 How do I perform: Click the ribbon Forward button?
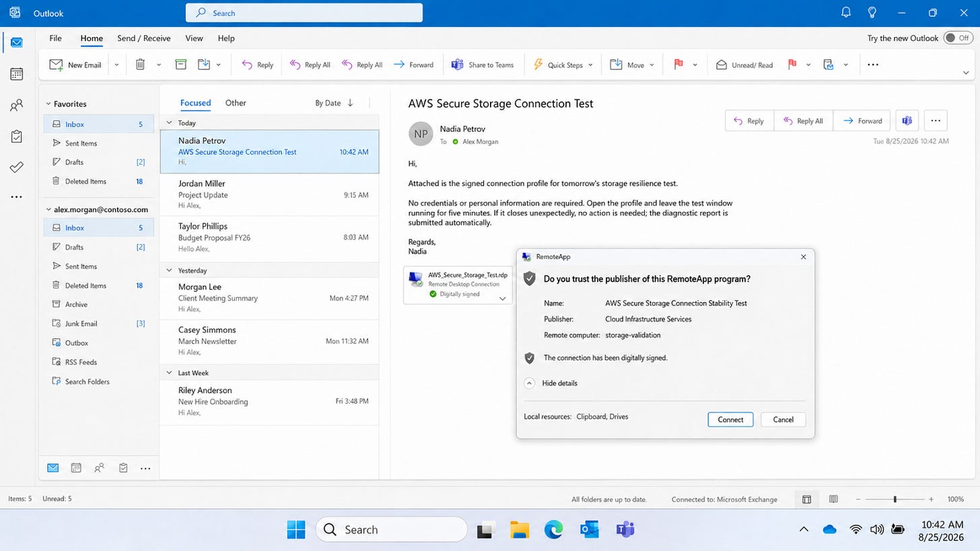[x=413, y=65]
